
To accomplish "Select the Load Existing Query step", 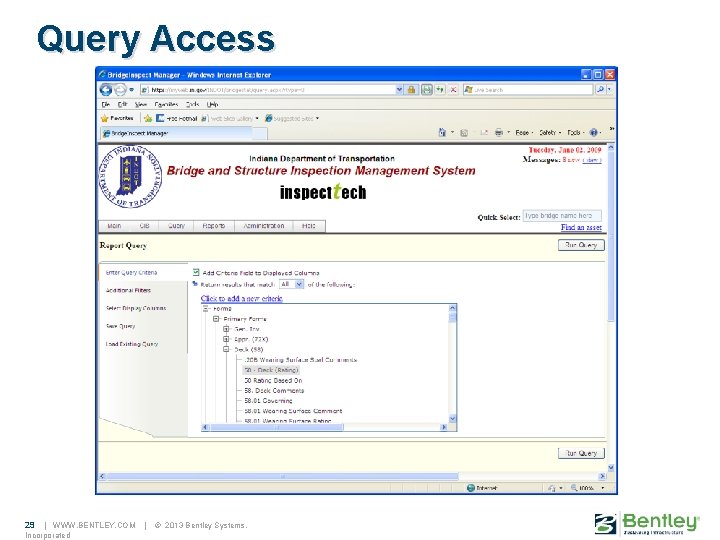I will [132, 344].
